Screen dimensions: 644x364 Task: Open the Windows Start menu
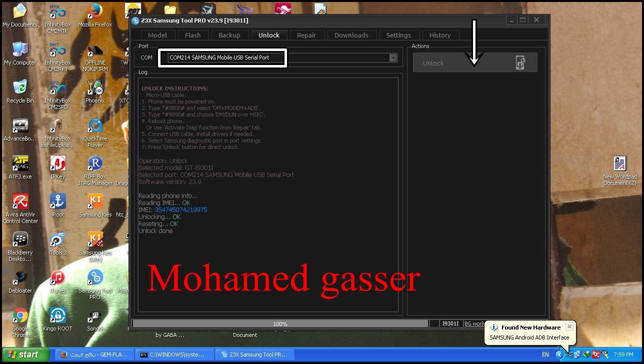[25, 354]
